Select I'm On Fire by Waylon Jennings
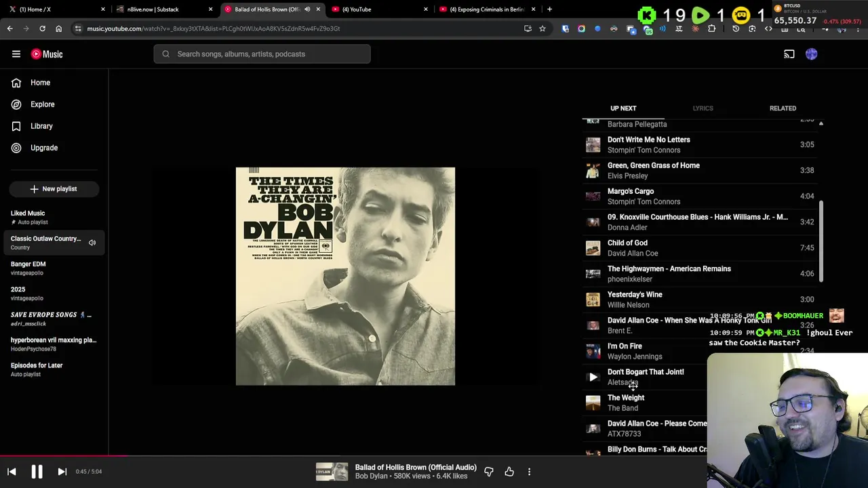The image size is (868, 488). pyautogui.click(x=700, y=351)
